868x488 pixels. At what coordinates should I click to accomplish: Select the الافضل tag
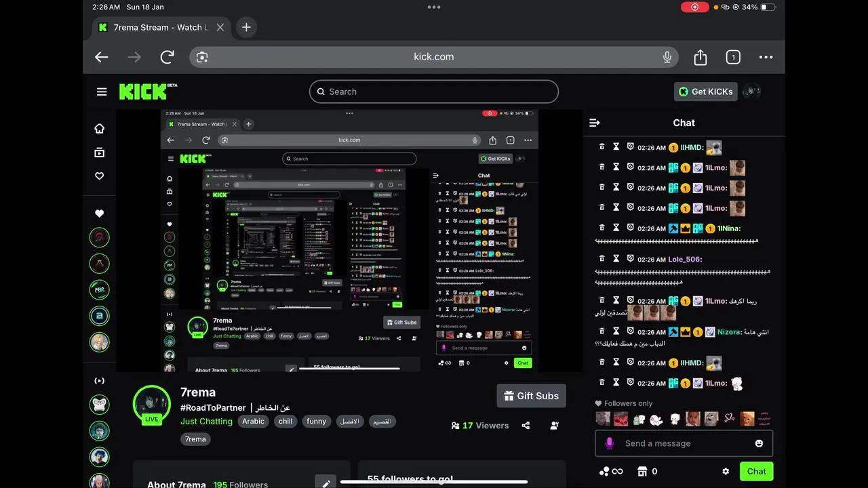[x=349, y=421]
